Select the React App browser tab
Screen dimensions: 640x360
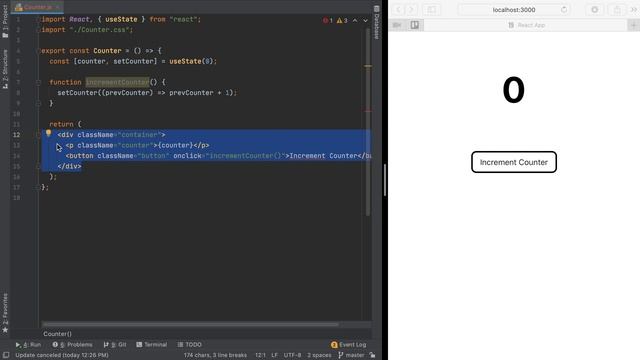(x=526, y=25)
